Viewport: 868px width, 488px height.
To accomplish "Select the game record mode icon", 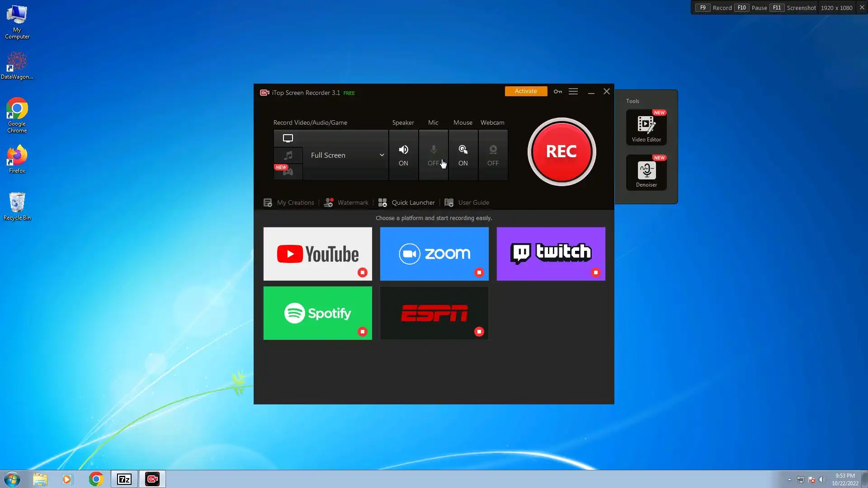I will 288,172.
